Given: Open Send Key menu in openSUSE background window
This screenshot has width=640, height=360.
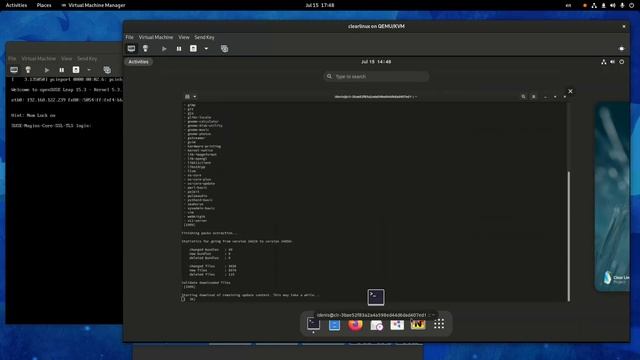Looking at the screenshot, I should click(87, 58).
